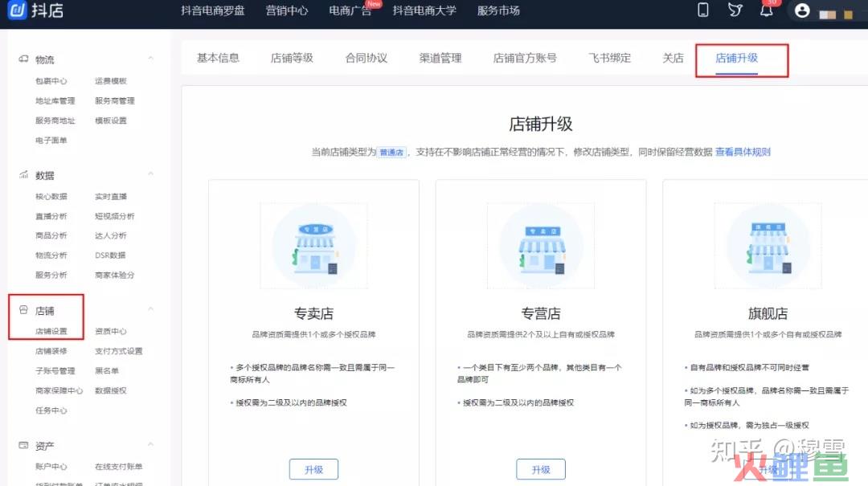Screen dimensions: 868x486
Task: Click the 旗舰店 store illustration
Action: tap(768, 246)
